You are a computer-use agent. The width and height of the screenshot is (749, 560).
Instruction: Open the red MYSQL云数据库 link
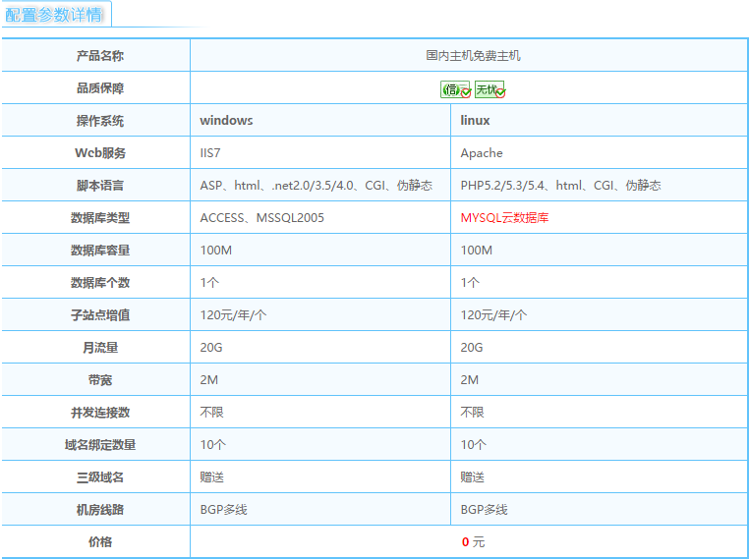(x=504, y=218)
